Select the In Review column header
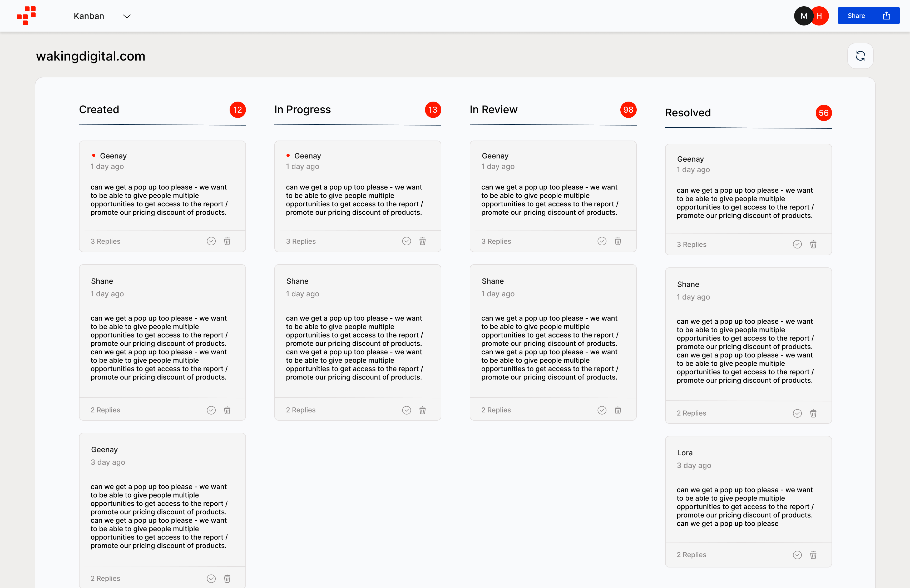This screenshot has height=588, width=910. (493, 109)
